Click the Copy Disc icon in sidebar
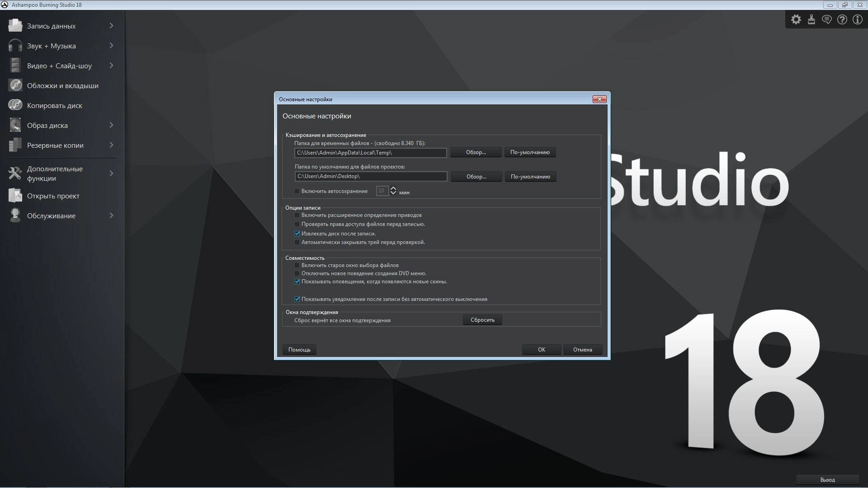 tap(15, 105)
